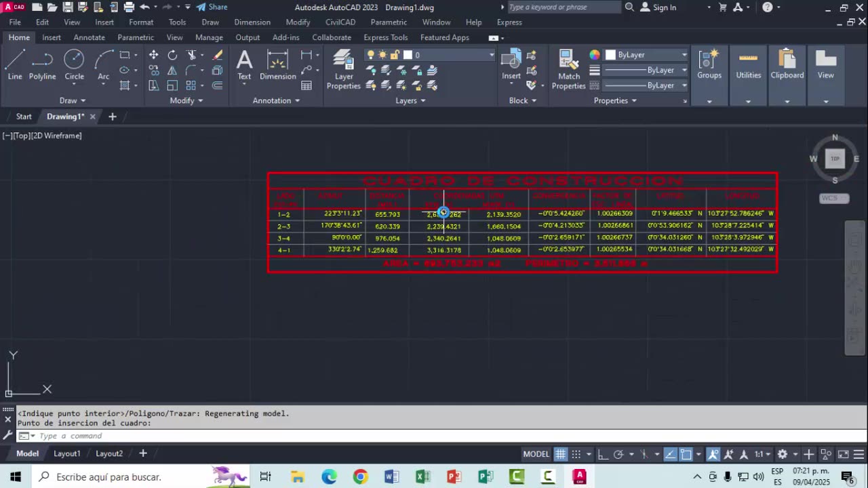This screenshot has width=868, height=488.
Task: Click the Insert block button
Action: [x=511, y=65]
